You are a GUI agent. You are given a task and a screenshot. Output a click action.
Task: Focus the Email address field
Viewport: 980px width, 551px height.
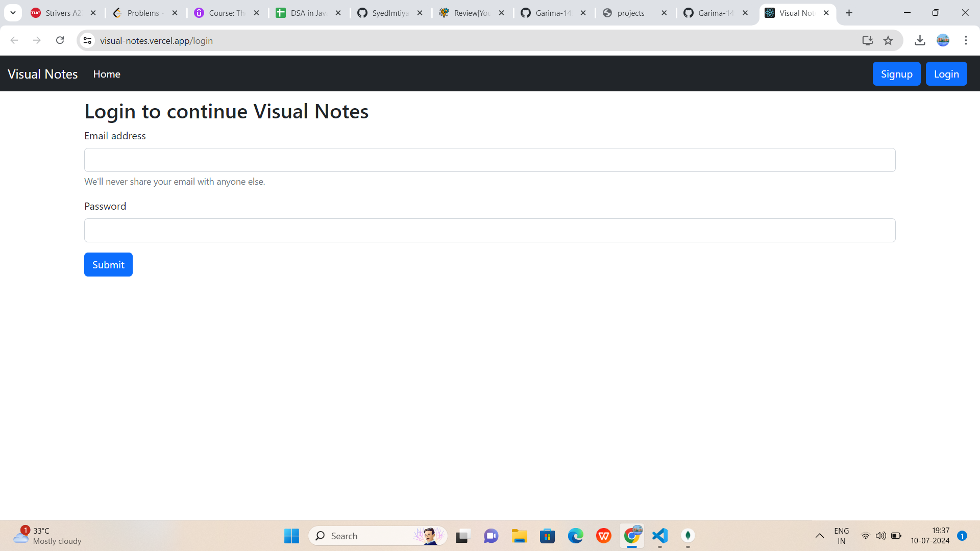(x=489, y=160)
